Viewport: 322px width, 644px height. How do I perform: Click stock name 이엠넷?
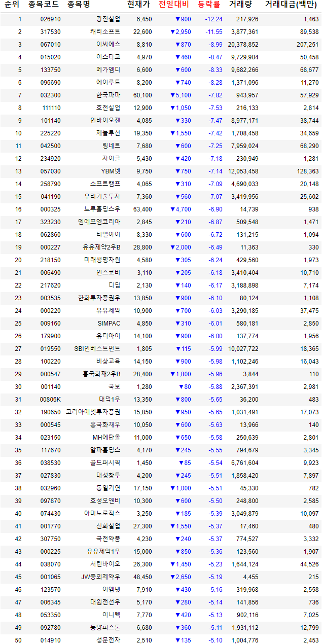111,590
